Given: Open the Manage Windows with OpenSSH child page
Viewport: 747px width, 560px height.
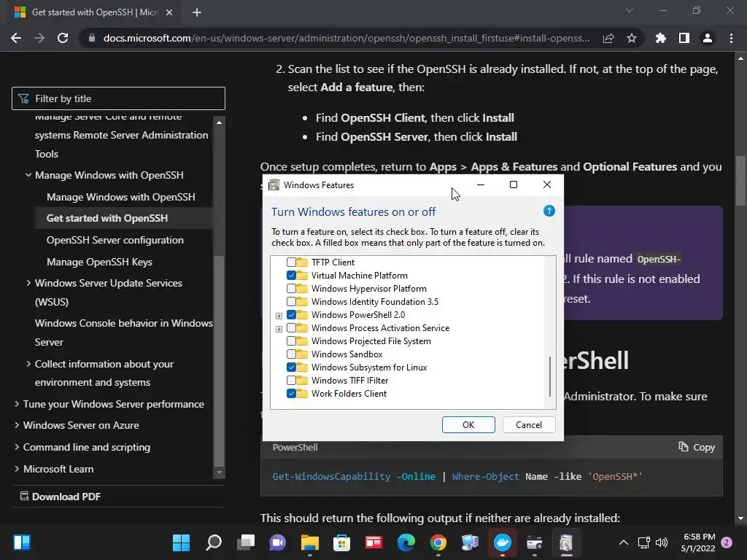Looking at the screenshot, I should [120, 197].
